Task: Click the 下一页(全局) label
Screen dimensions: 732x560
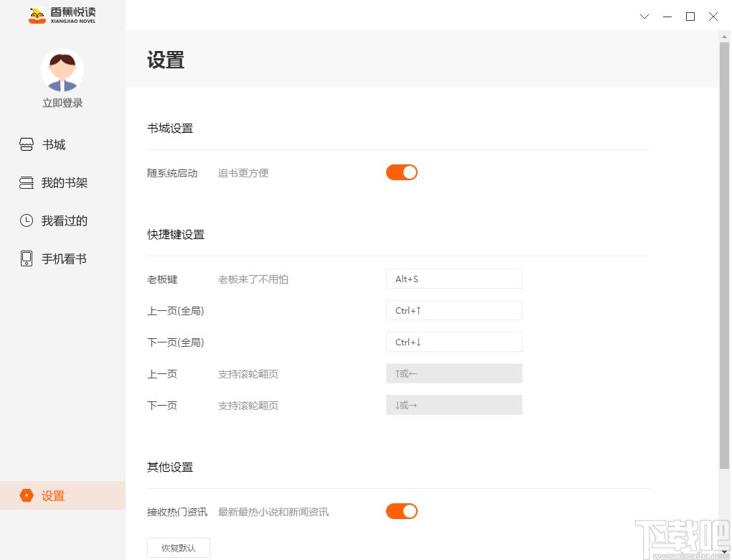Action: click(176, 342)
